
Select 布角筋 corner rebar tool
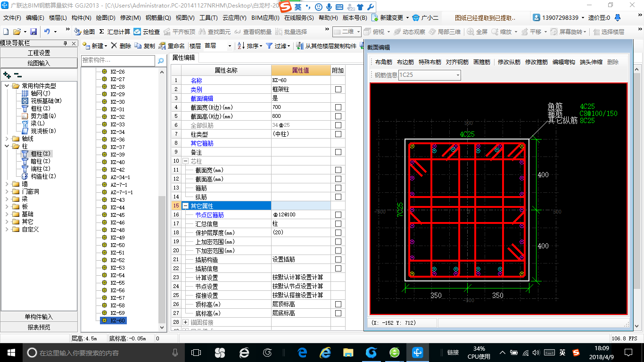click(384, 62)
